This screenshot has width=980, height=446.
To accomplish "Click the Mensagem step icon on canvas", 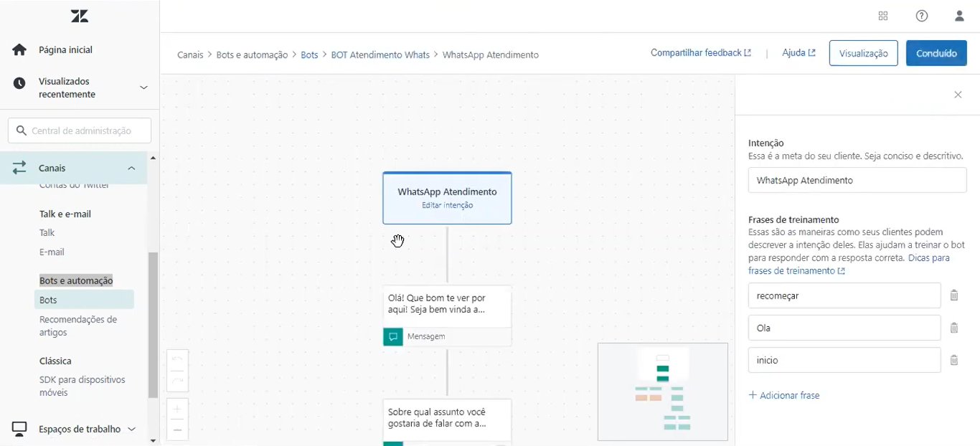I will 392,336.
